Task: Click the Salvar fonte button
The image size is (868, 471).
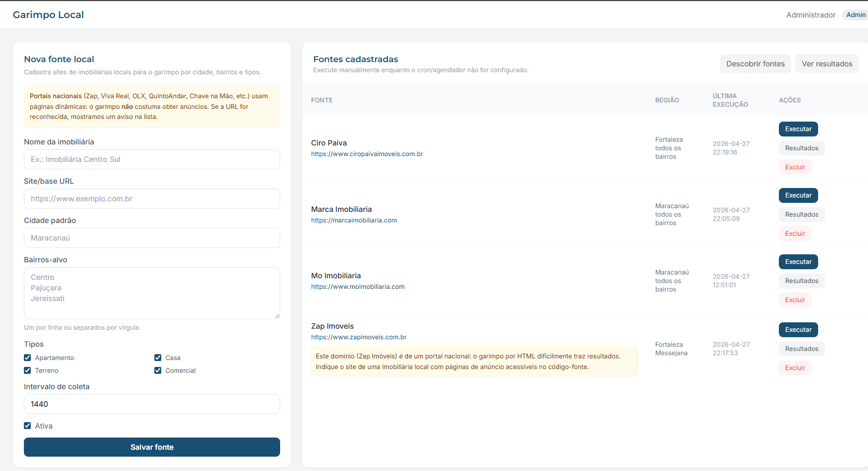Action: (152, 447)
